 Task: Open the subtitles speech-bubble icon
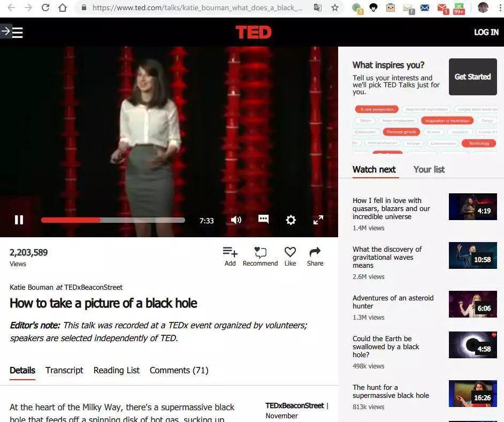[263, 220]
